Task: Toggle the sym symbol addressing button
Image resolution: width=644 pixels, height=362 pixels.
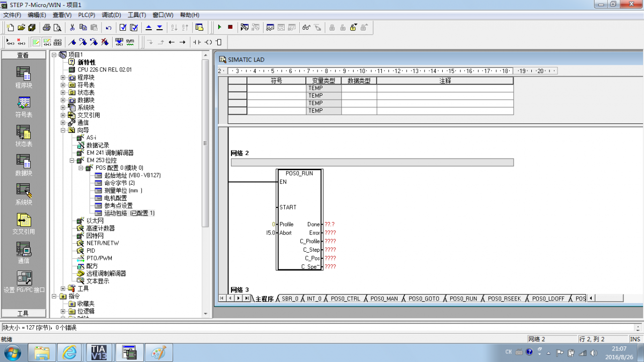Action: click(130, 42)
